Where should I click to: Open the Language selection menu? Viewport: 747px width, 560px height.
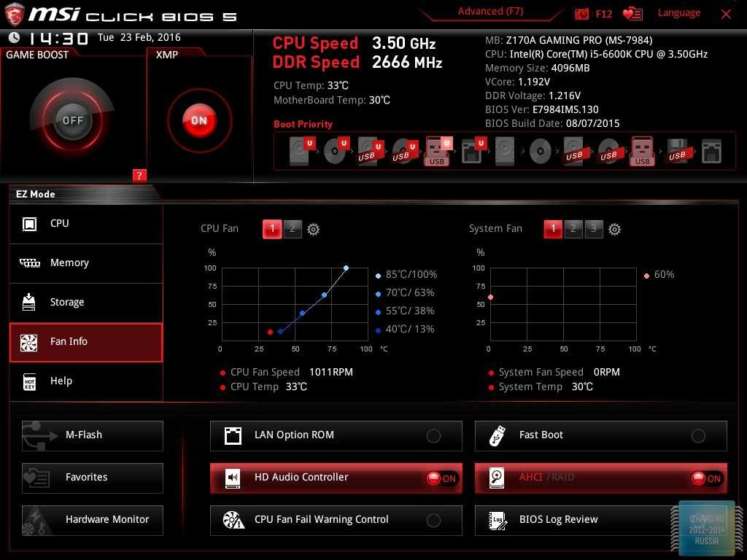678,13
